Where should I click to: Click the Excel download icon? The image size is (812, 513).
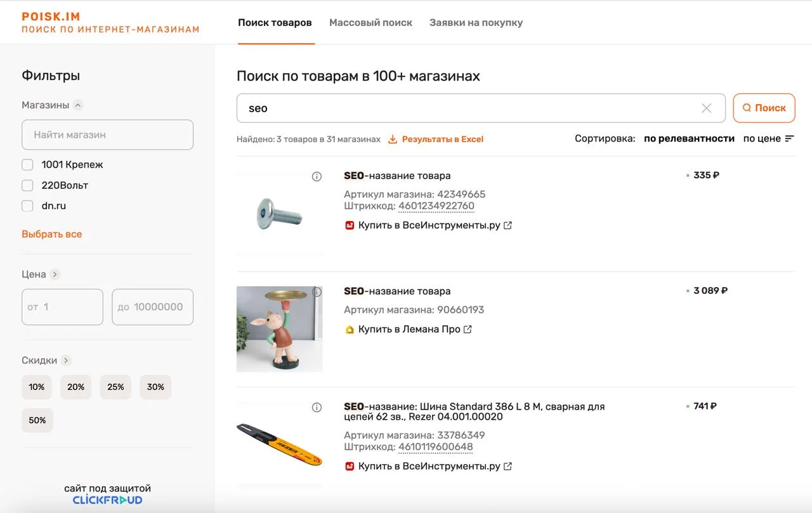point(393,139)
